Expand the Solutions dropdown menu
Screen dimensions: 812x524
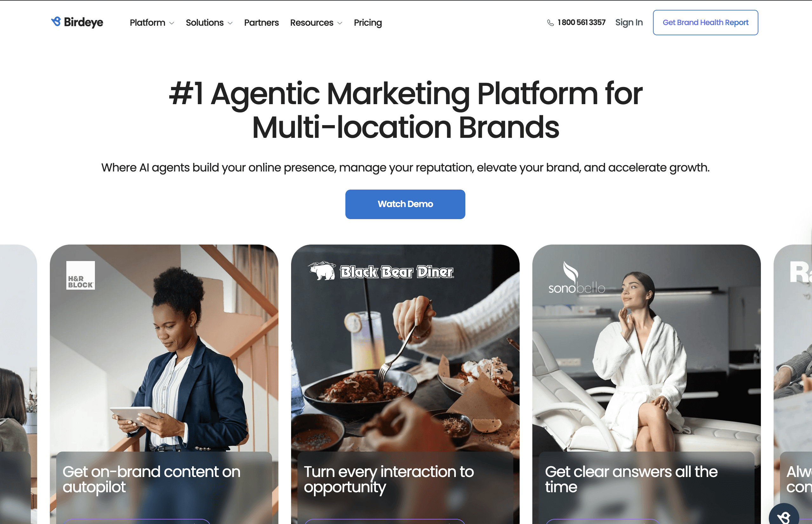209,23
